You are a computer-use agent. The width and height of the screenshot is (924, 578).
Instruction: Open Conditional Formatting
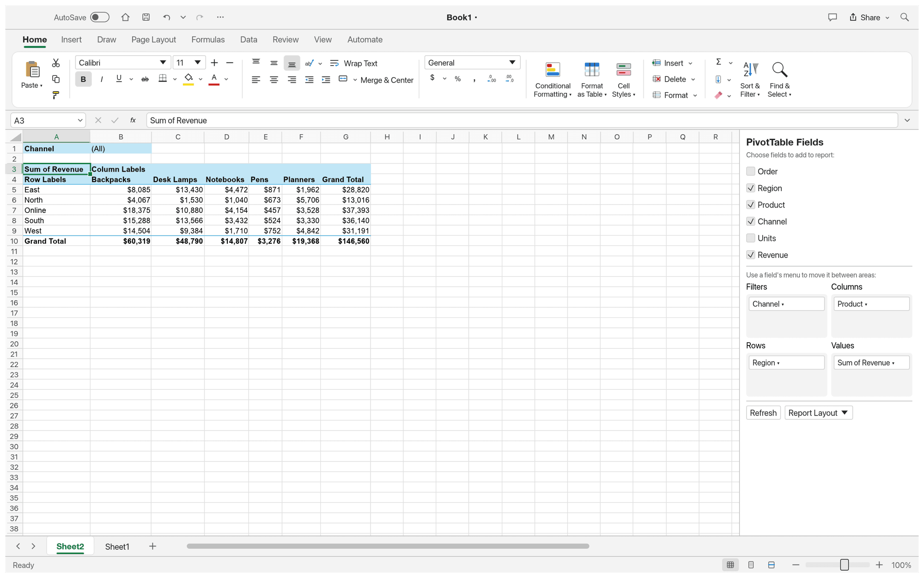[553, 80]
